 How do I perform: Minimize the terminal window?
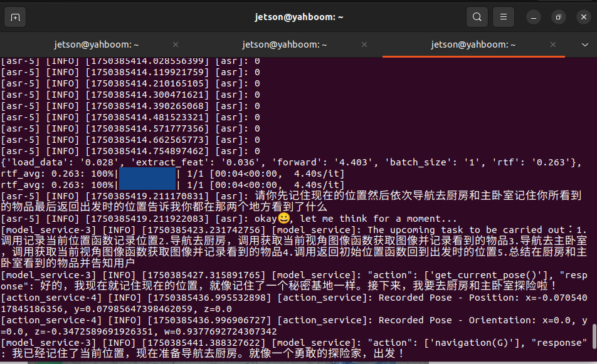[534, 17]
